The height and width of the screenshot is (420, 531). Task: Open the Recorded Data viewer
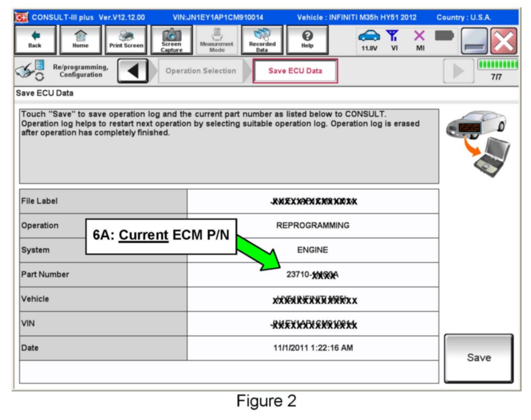tap(262, 40)
